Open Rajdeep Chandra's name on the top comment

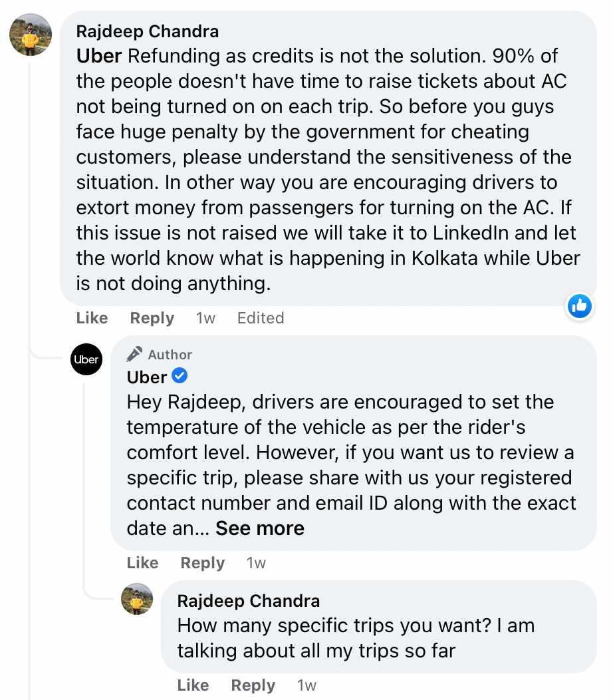pyautogui.click(x=148, y=31)
